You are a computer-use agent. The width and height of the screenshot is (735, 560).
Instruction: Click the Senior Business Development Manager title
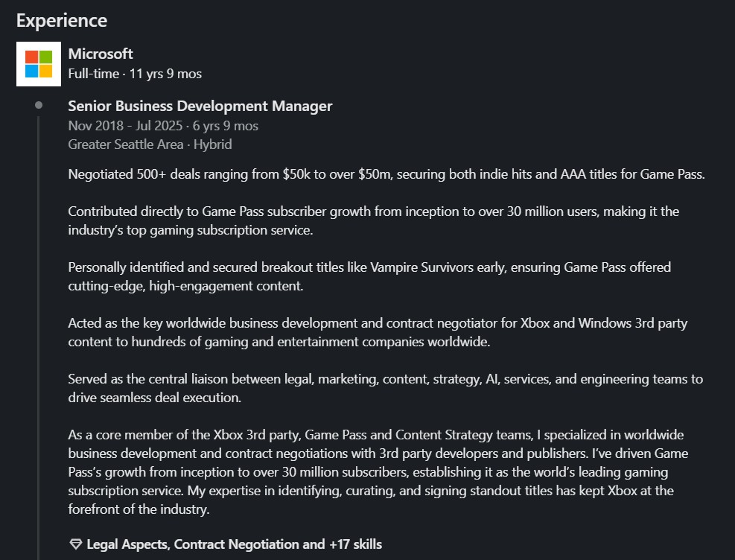pos(200,106)
